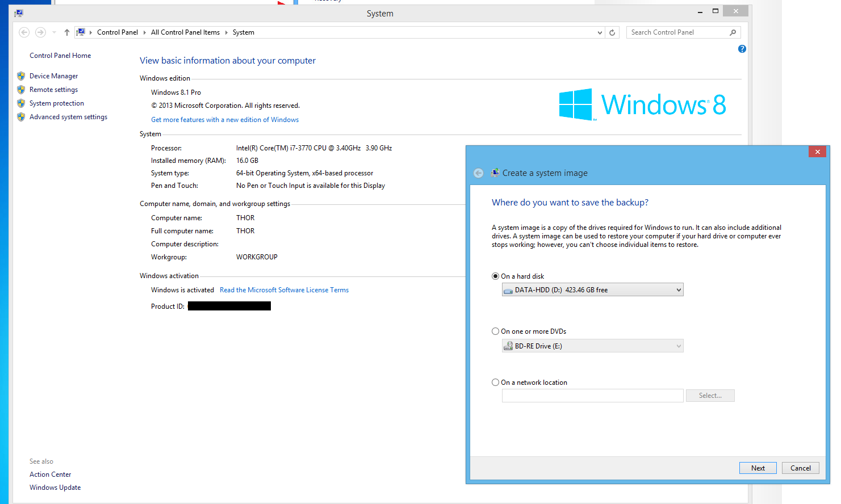Click the Back arrow in System window
Screen dimensions: 841x504
[24, 32]
